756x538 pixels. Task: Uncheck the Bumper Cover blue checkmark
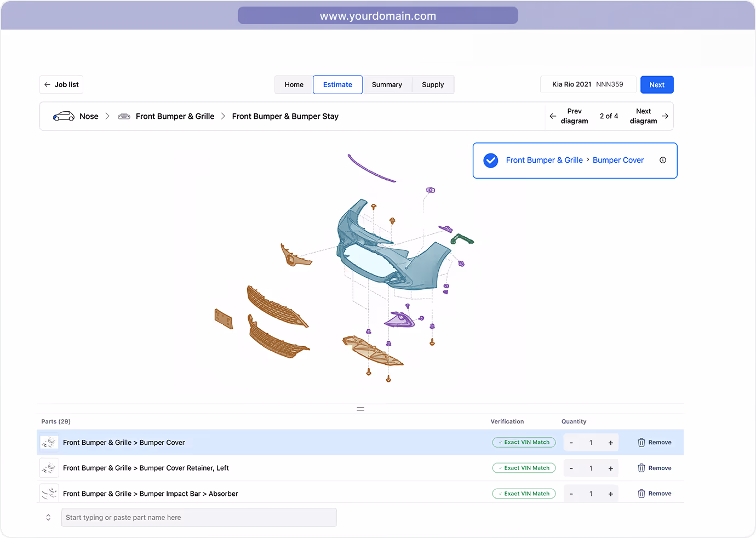pos(491,161)
